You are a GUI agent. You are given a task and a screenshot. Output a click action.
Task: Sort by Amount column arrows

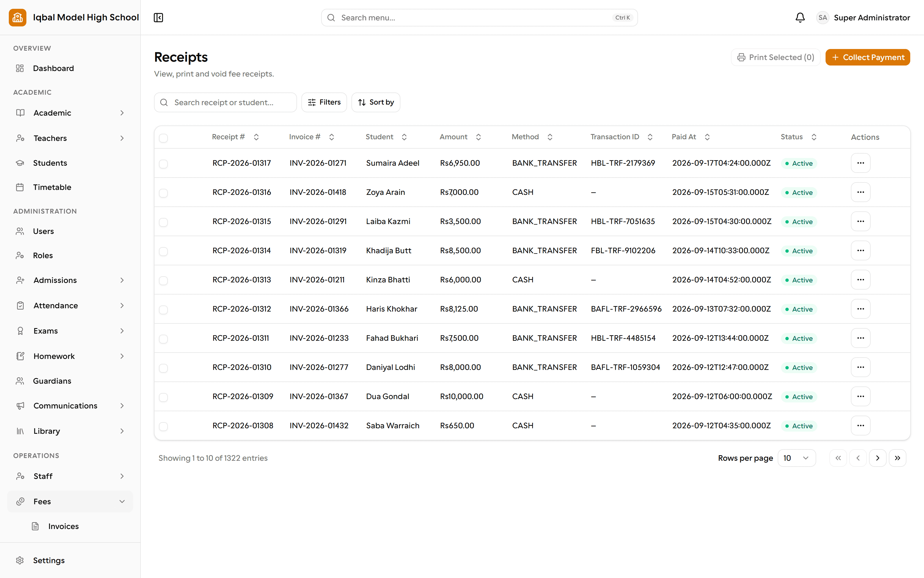pyautogui.click(x=478, y=137)
